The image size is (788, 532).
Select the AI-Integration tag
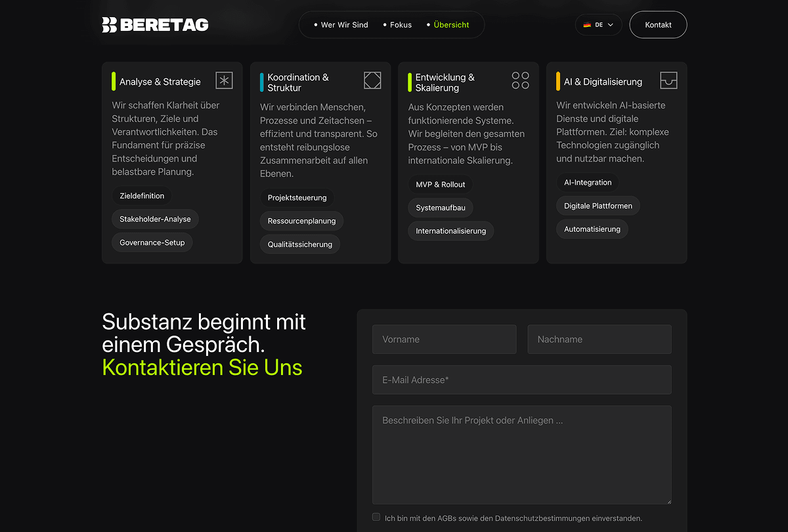click(588, 183)
